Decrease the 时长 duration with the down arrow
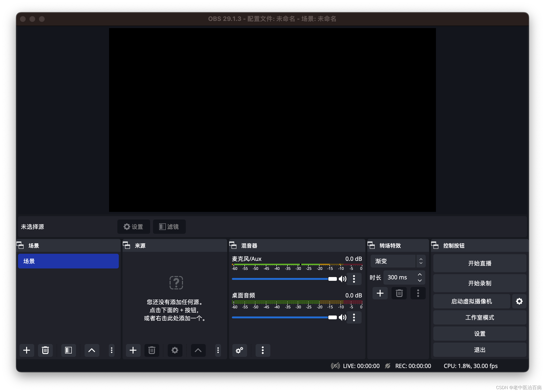The image size is (545, 392). coord(420,281)
